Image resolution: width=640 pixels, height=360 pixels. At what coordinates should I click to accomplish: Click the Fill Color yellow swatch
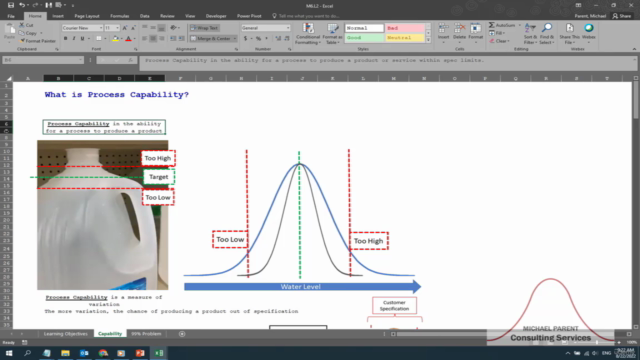116,38
